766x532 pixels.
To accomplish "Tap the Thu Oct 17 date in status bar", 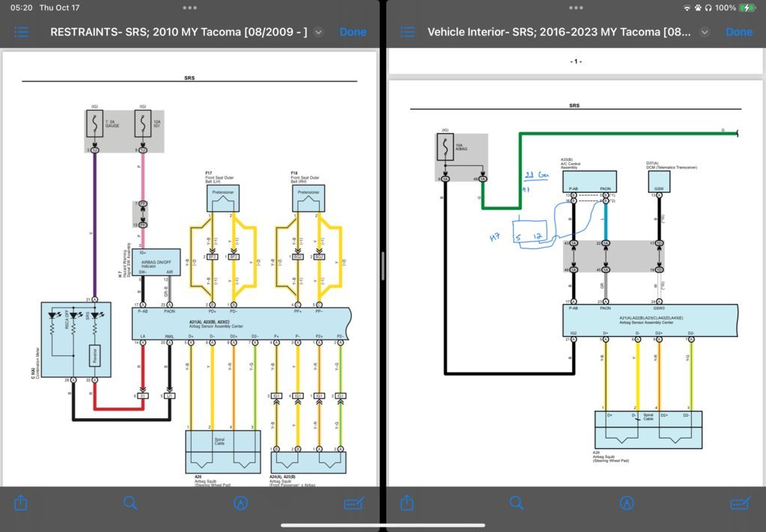I will click(59, 7).
